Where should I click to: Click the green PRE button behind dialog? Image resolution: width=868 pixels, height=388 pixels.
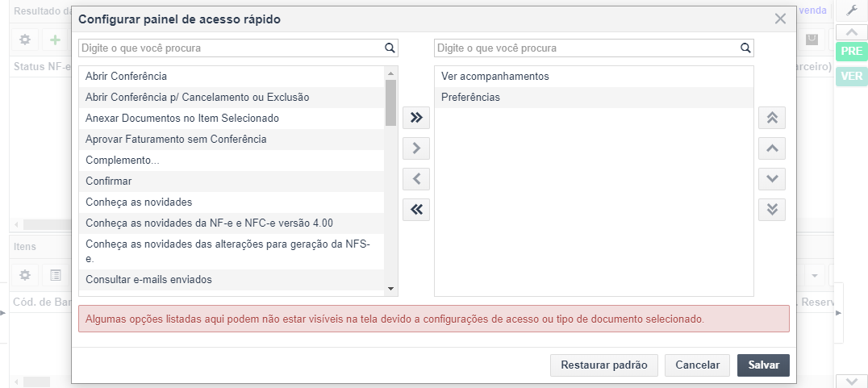coord(851,51)
